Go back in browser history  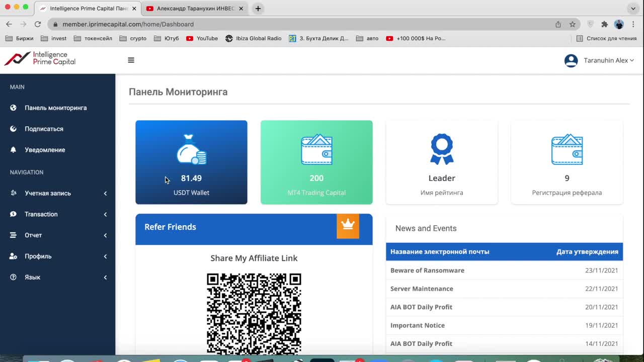(9, 24)
